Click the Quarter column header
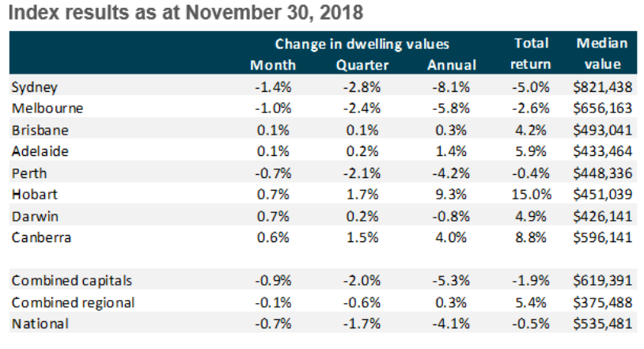Screen dimensions: 644x349 [361, 65]
